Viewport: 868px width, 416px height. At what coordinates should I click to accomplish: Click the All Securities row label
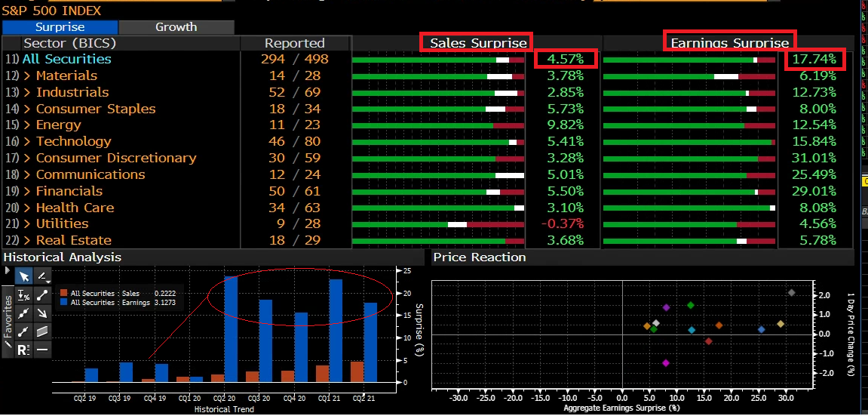(66, 59)
